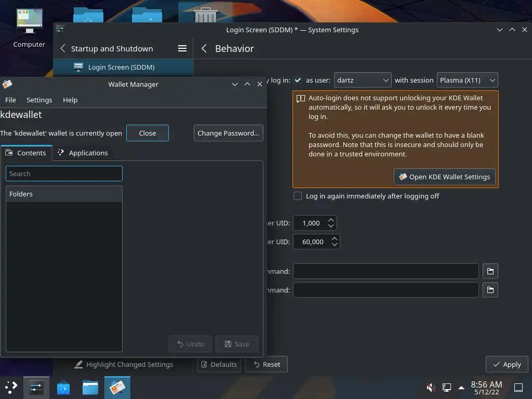This screenshot has width=532, height=399.
Task: Click Open KDE Wallet Settings
Action: pos(445,177)
